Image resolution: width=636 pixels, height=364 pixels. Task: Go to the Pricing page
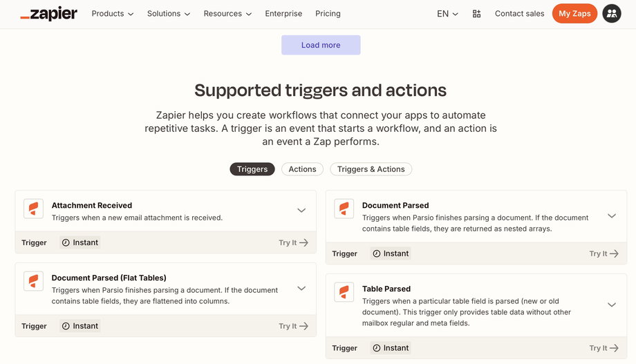point(328,14)
